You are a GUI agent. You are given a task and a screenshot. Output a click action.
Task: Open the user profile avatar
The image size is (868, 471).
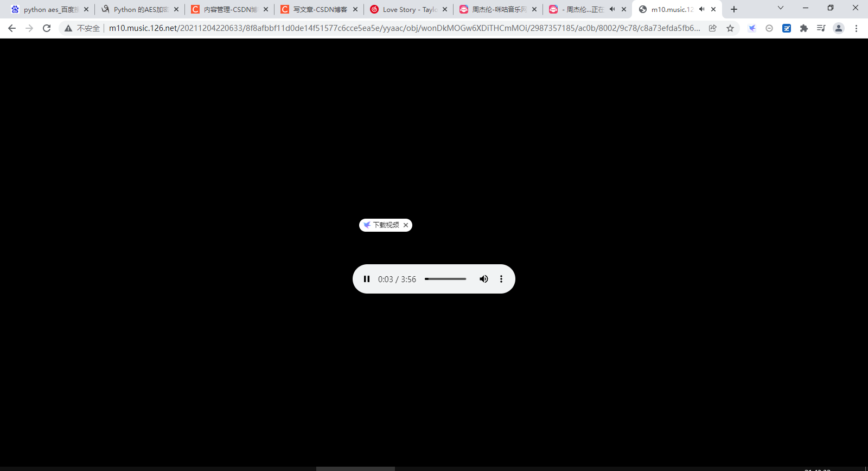[x=839, y=28]
